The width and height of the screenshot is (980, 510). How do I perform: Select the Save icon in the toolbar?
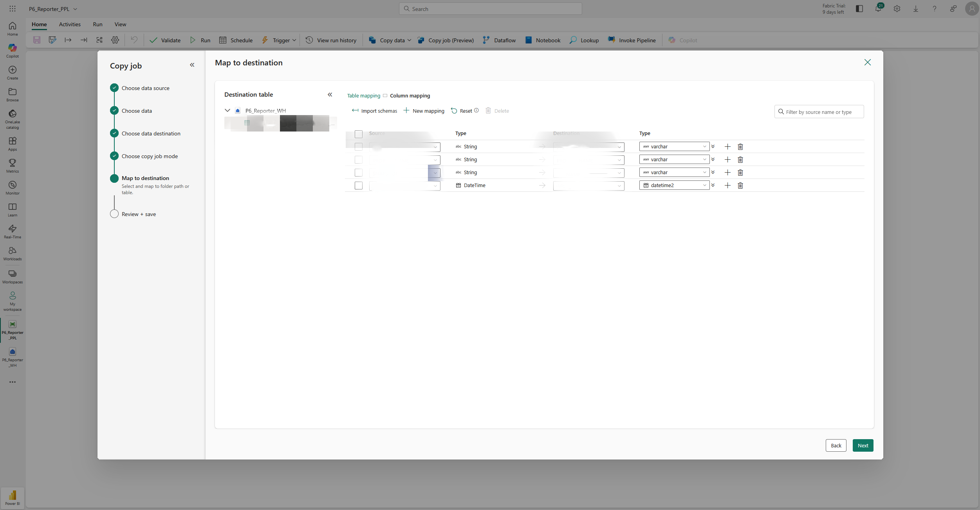(x=37, y=40)
